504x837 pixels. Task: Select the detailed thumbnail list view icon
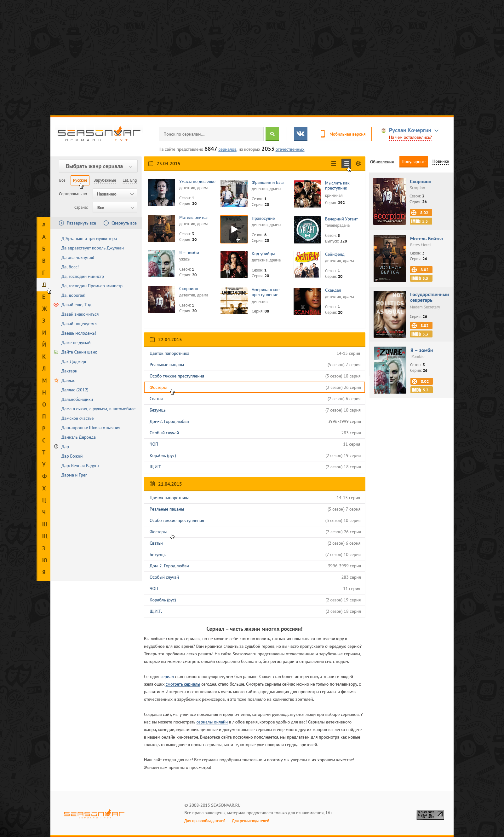[x=346, y=163]
